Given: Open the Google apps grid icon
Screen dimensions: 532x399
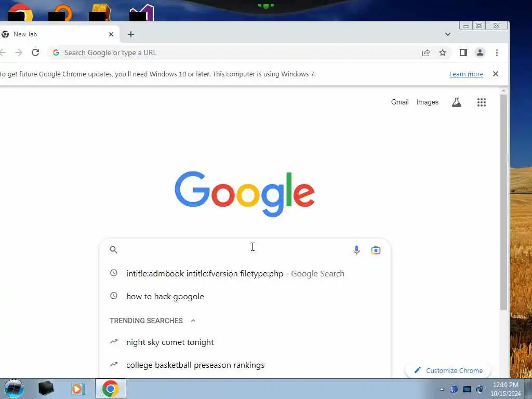Looking at the screenshot, I should (482, 102).
